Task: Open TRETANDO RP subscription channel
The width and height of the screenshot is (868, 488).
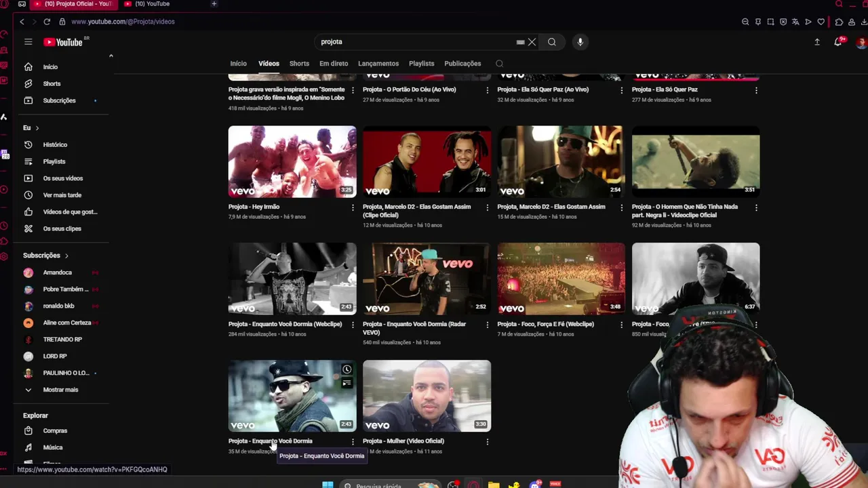Action: point(62,340)
